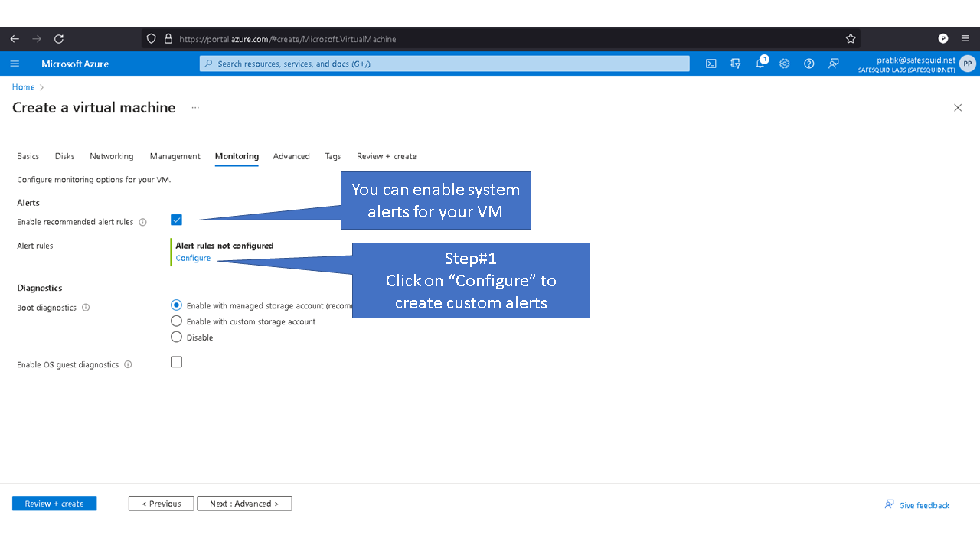Screen dimensions: 980x551
Task: Click the Next : Advanced button
Action: click(244, 504)
